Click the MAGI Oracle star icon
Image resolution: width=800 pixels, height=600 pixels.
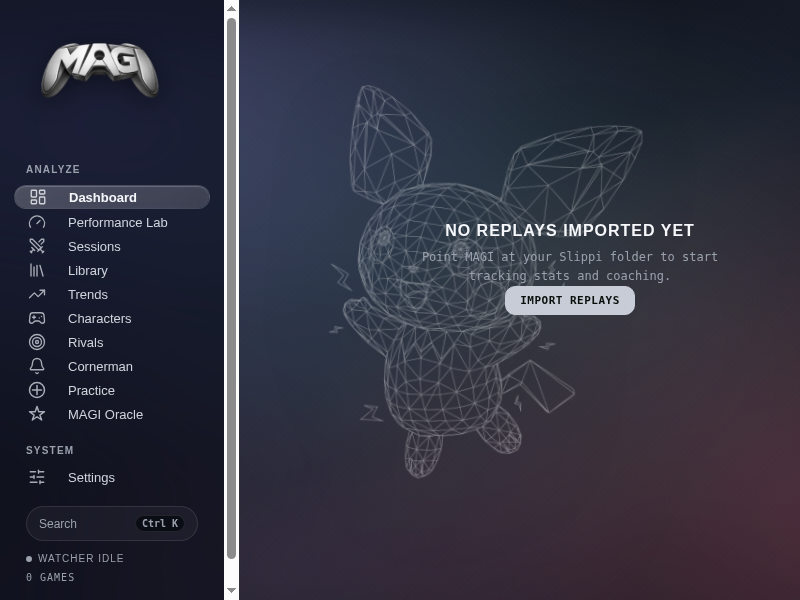click(37, 414)
